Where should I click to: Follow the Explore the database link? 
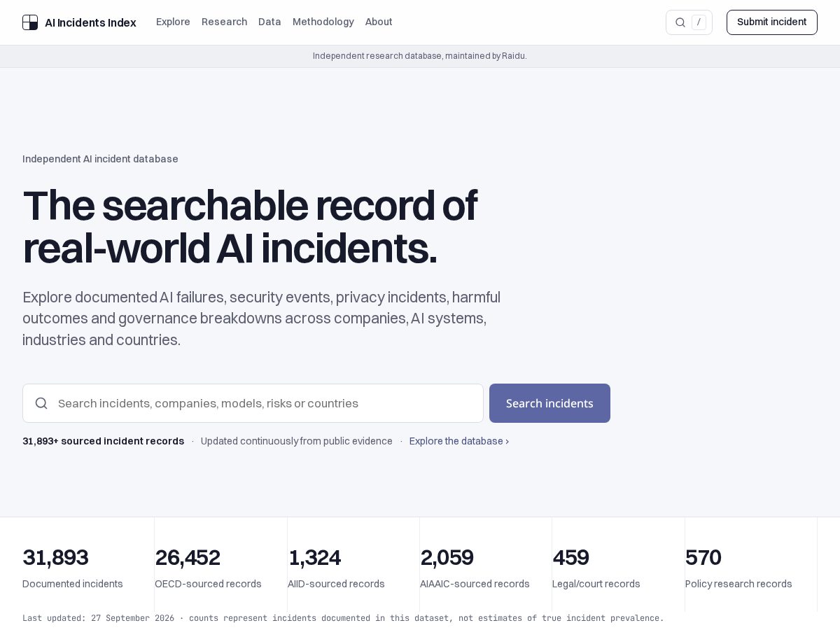click(x=459, y=441)
